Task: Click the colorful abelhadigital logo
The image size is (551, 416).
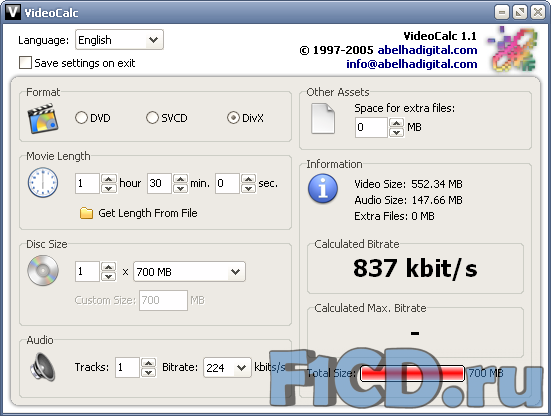Action: (x=512, y=50)
